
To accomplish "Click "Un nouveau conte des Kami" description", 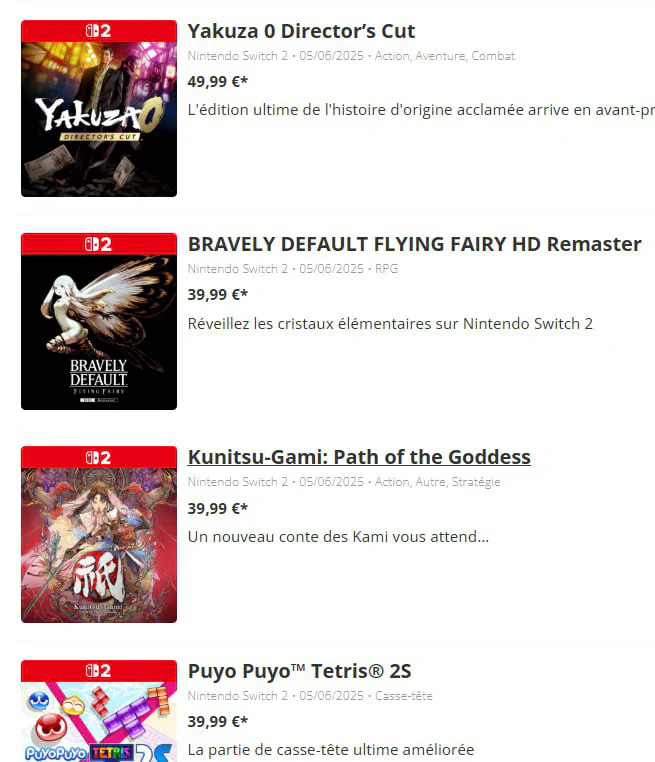I will [338, 537].
